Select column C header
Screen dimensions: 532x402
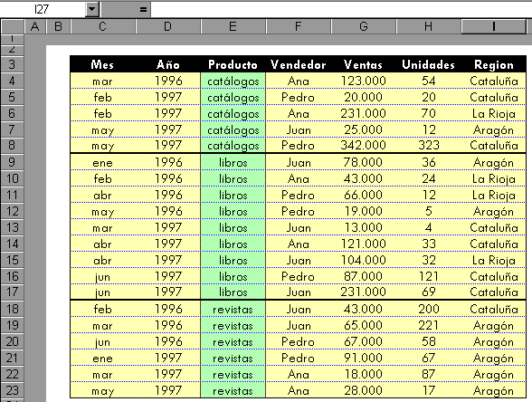103,26
